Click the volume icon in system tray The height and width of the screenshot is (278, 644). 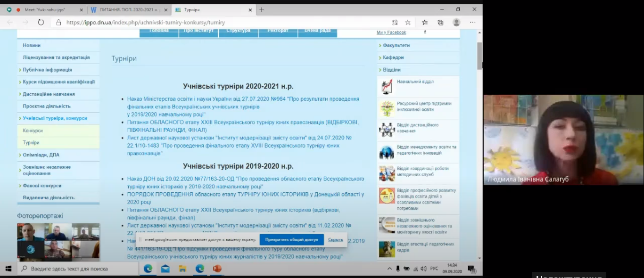point(423,269)
